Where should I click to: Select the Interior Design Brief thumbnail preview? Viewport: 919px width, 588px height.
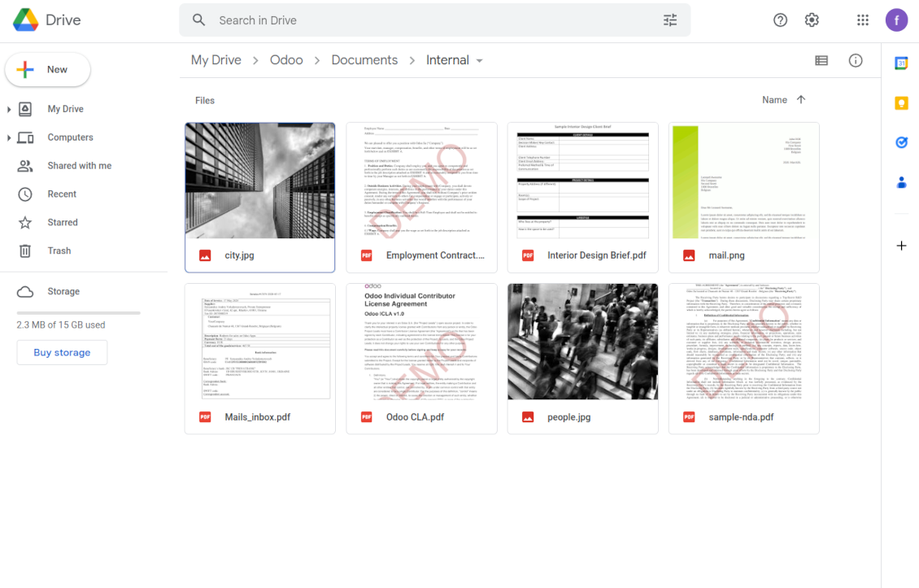point(582,181)
